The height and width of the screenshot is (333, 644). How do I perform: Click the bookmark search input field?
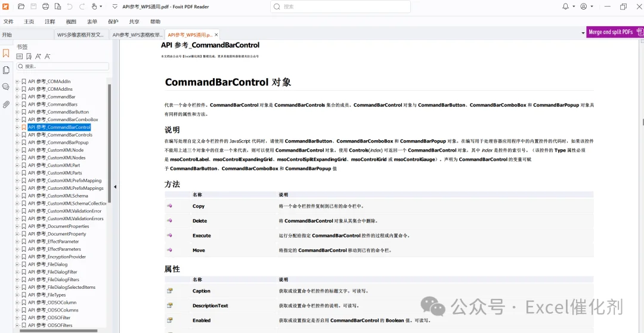click(x=63, y=66)
